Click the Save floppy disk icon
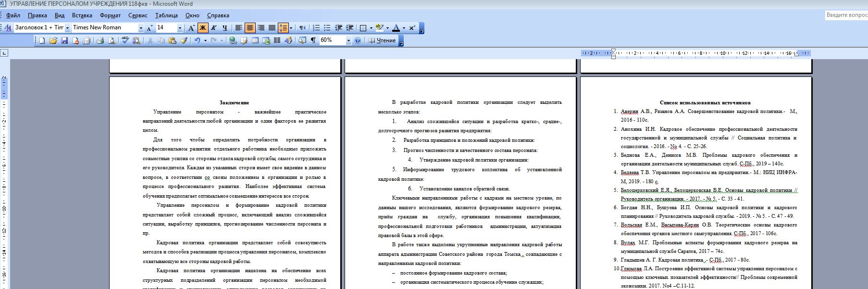868x289 pixels. click(64, 41)
